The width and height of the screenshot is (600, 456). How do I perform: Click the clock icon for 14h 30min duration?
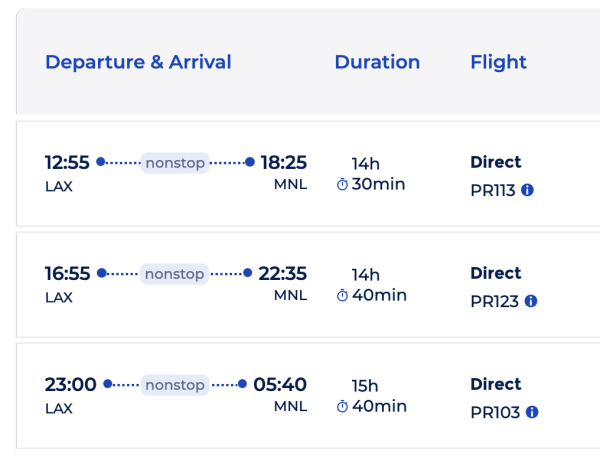pos(342,185)
